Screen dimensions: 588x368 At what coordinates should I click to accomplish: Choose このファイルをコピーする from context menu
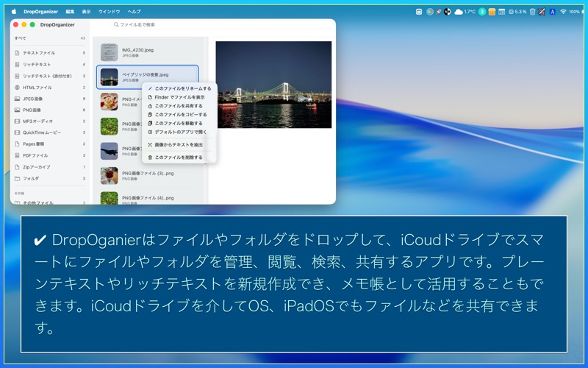click(x=179, y=115)
